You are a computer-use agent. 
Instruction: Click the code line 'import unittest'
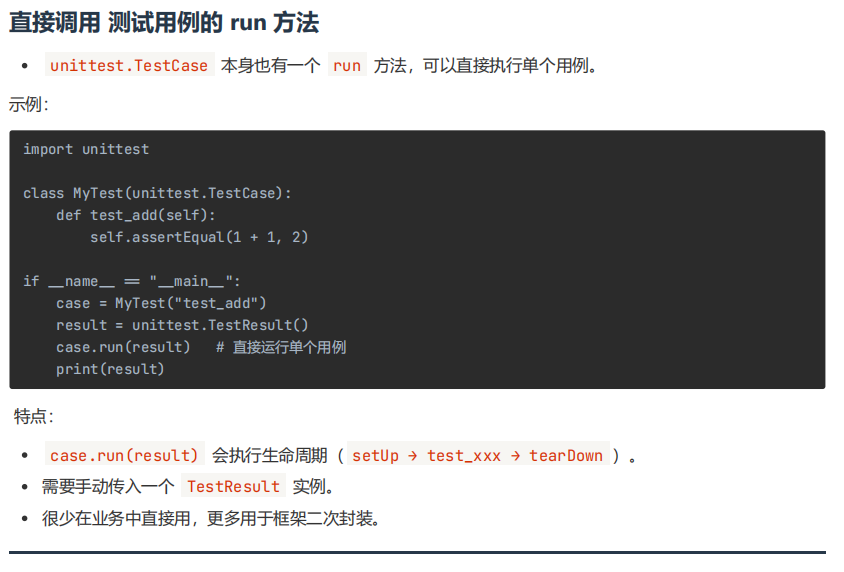[x=86, y=149]
